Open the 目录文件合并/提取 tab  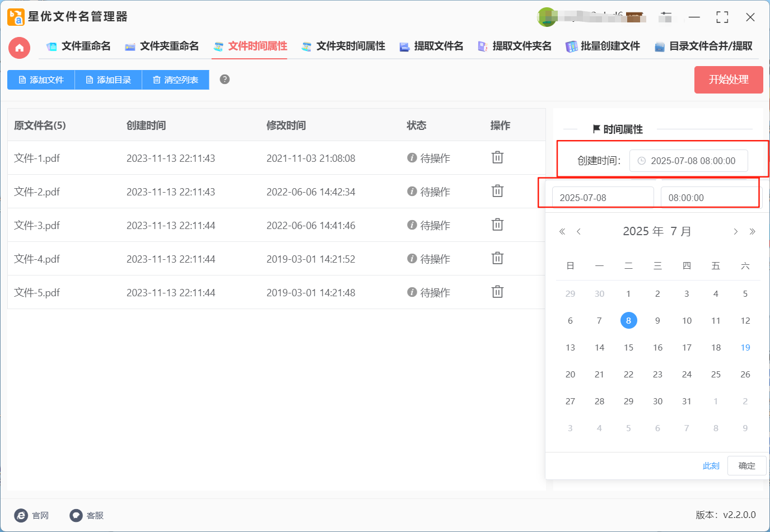pyautogui.click(x=703, y=46)
